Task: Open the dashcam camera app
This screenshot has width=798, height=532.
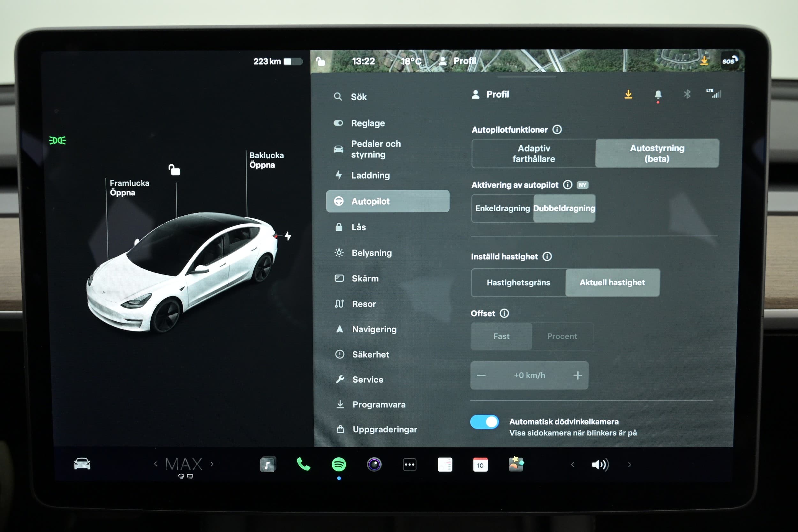Action: coord(374,464)
